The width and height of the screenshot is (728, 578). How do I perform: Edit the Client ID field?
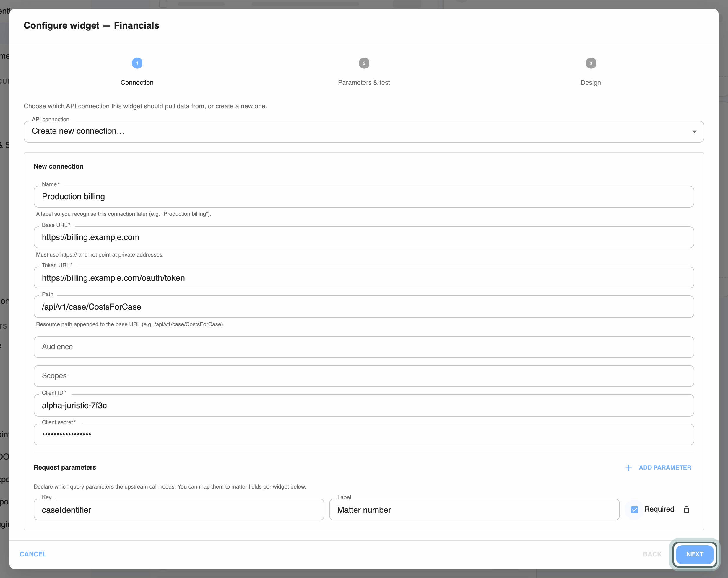(x=364, y=405)
